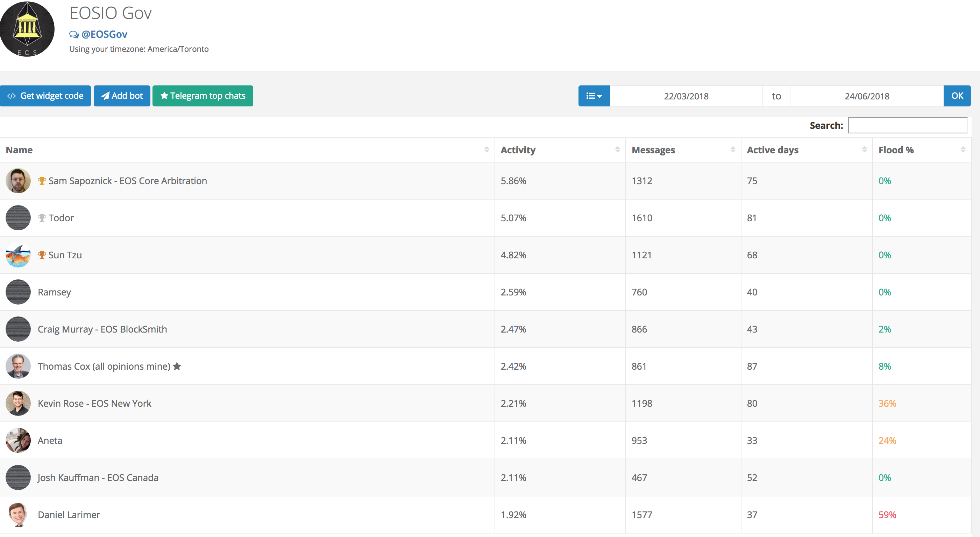Click Sun Tzu's goldfish avatar
The width and height of the screenshot is (980, 537).
click(x=18, y=255)
